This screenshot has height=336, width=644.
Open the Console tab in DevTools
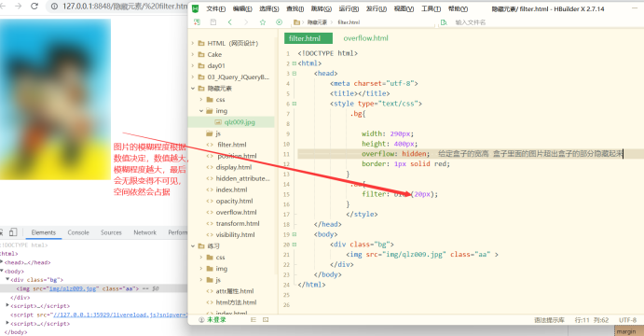(x=78, y=232)
